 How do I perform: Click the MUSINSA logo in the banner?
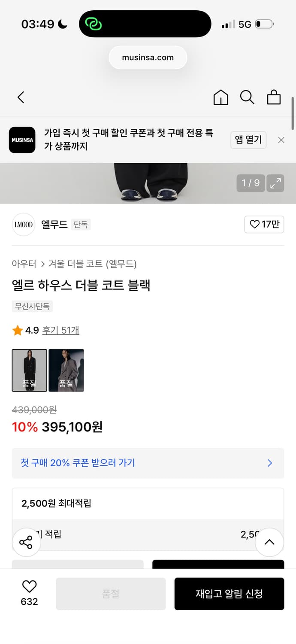[x=22, y=140]
